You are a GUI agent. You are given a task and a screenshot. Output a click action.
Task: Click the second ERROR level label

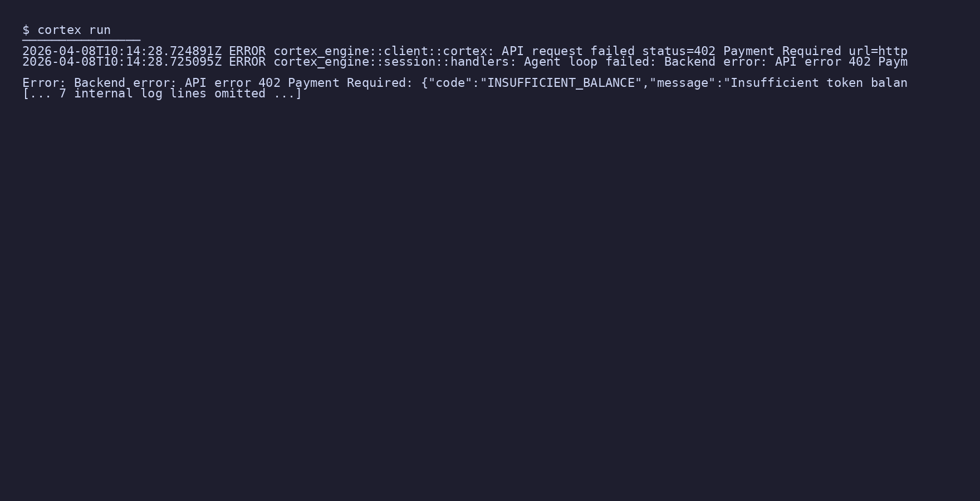pos(247,62)
